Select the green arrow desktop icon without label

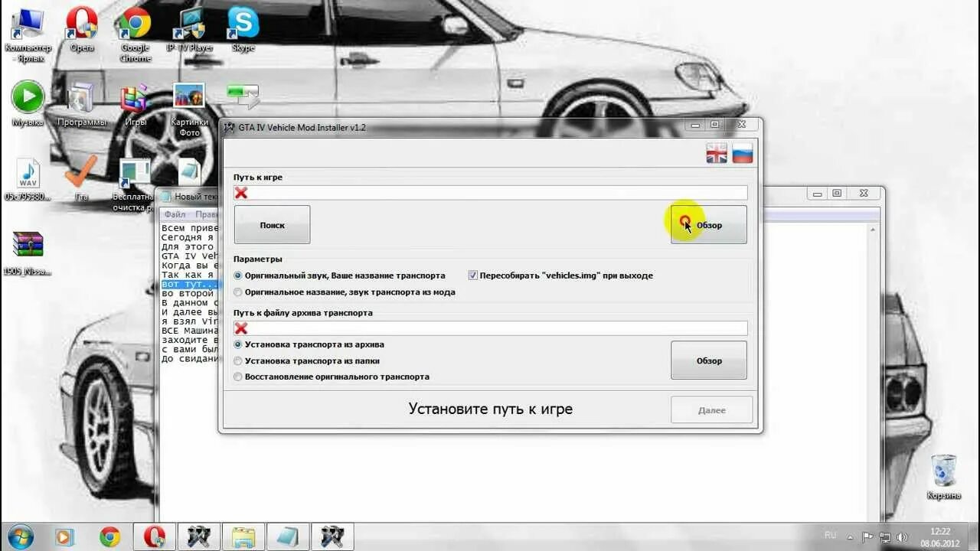243,96
